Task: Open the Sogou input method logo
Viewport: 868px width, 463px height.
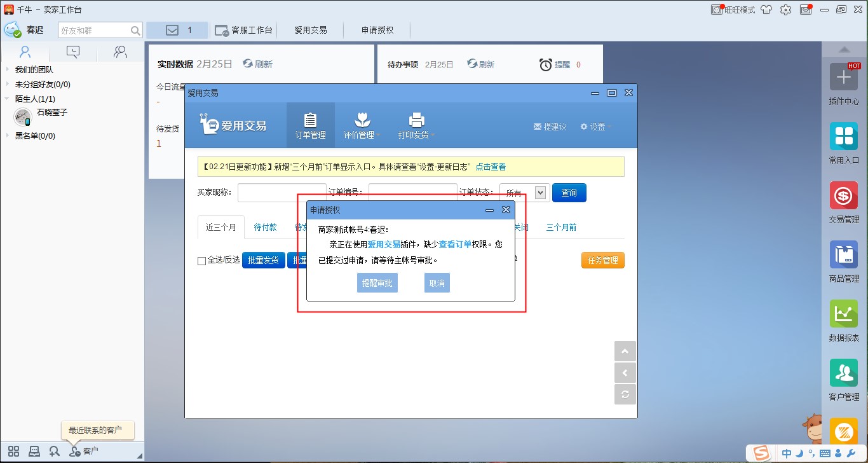Action: tap(762, 453)
